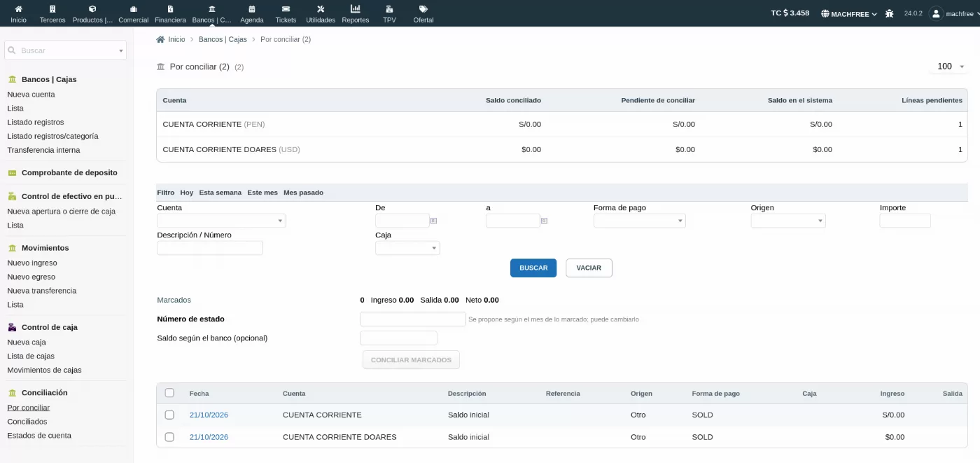This screenshot has width=980, height=463.
Task: Expand the Caja filter dropdown
Action: tap(407, 248)
